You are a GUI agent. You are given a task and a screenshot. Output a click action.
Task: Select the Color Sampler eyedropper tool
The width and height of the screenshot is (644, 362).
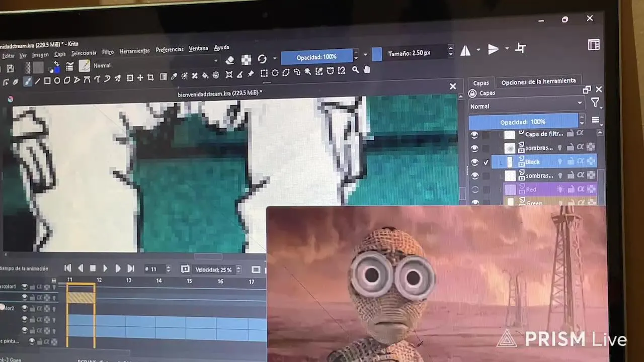pyautogui.click(x=174, y=76)
